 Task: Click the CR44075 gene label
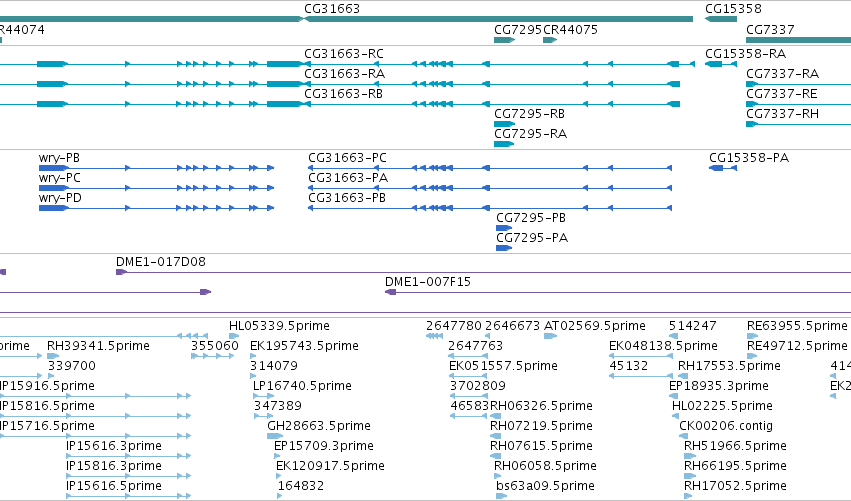pos(570,30)
